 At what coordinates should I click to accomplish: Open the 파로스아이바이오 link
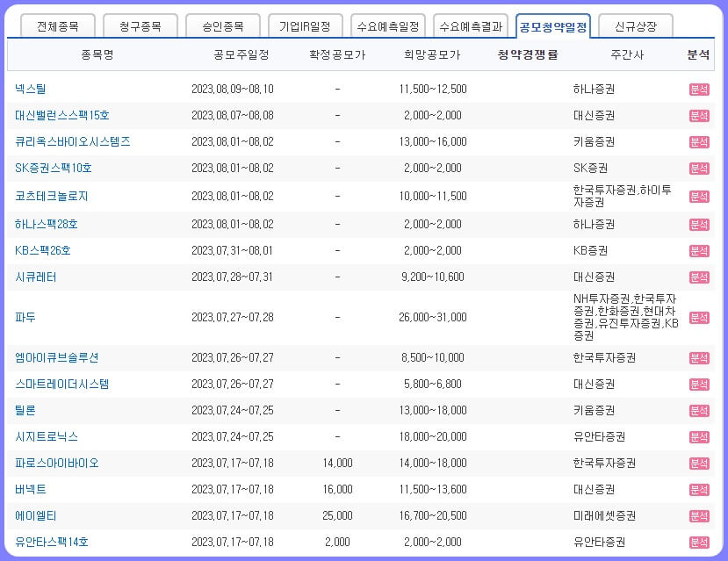click(x=57, y=463)
